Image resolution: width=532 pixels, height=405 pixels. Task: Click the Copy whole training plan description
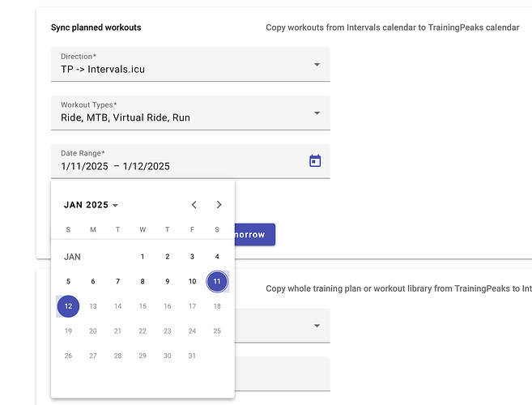(x=398, y=288)
